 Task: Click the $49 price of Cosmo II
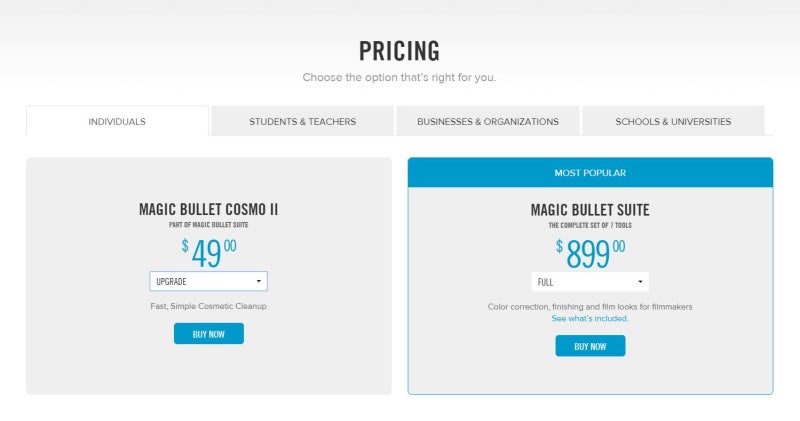point(209,253)
